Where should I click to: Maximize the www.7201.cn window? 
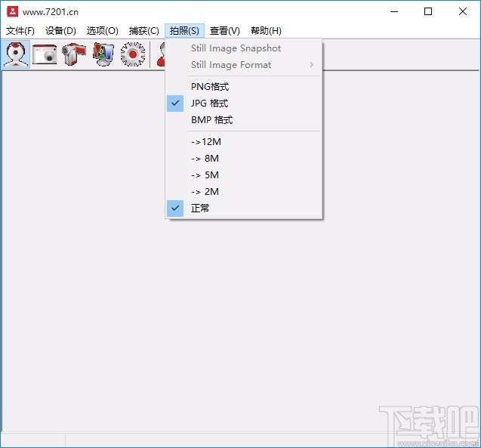(x=428, y=11)
